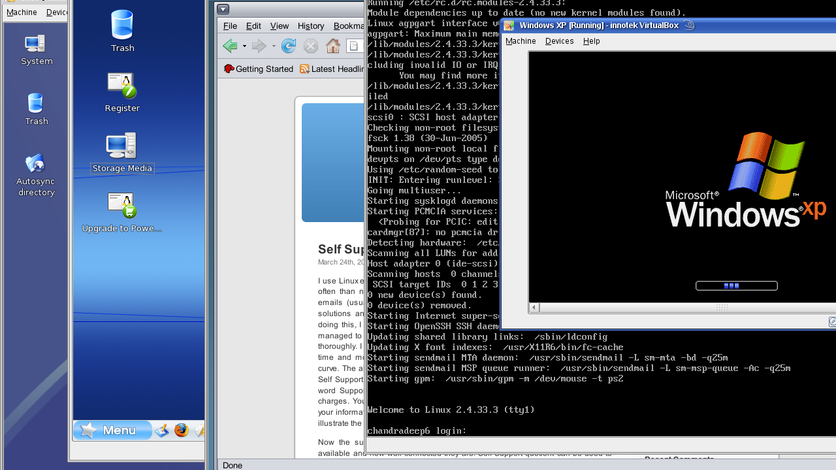Open Devices menu in Windows XP VirtualBox
836x470 pixels.
(x=559, y=41)
